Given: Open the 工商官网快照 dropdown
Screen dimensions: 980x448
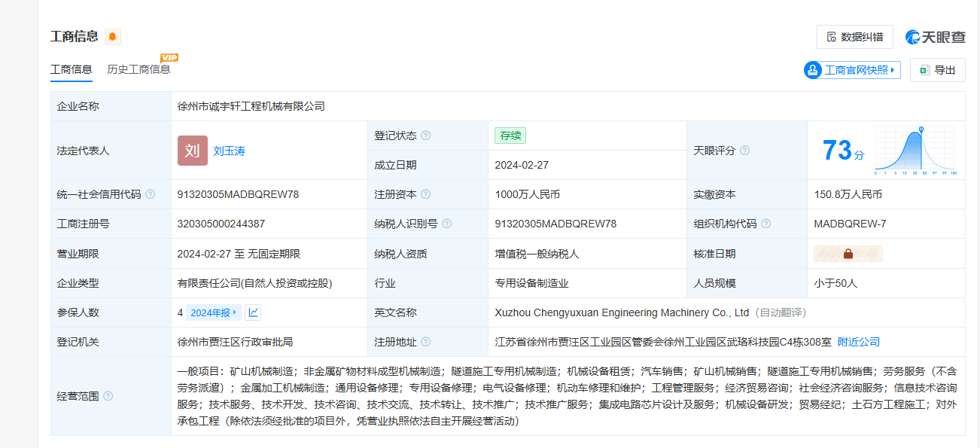Looking at the screenshot, I should 852,70.
